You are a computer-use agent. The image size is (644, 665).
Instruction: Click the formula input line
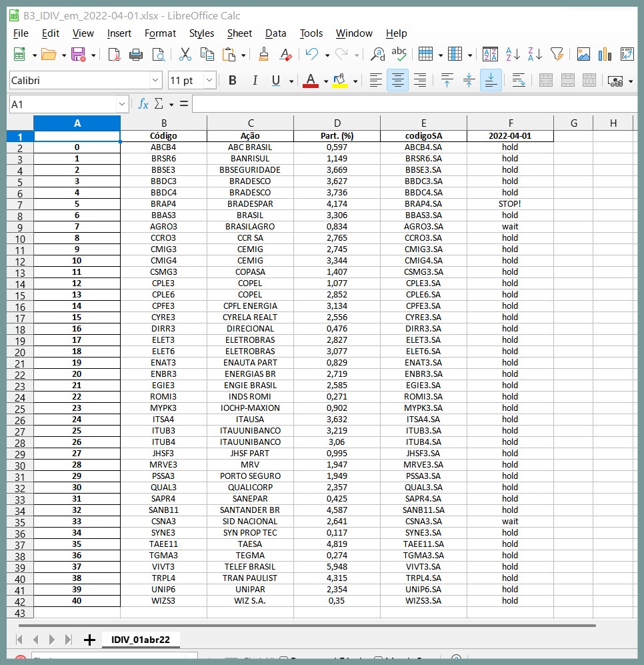(414, 104)
